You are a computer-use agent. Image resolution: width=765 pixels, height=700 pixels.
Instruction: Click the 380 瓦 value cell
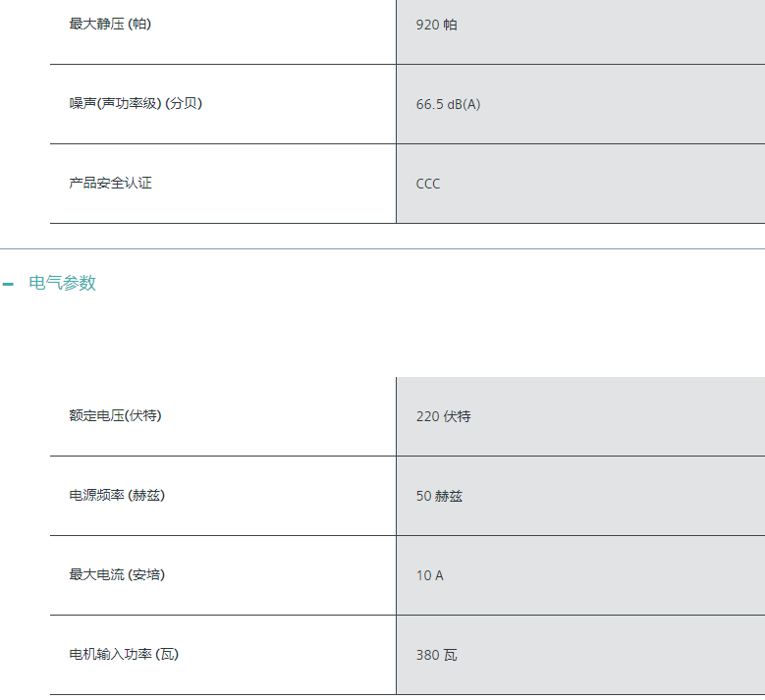580,655
